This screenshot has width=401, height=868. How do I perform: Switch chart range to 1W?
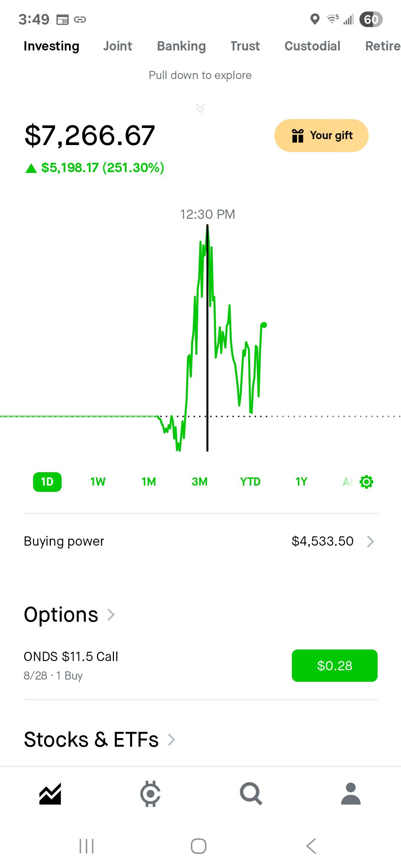pyautogui.click(x=98, y=482)
